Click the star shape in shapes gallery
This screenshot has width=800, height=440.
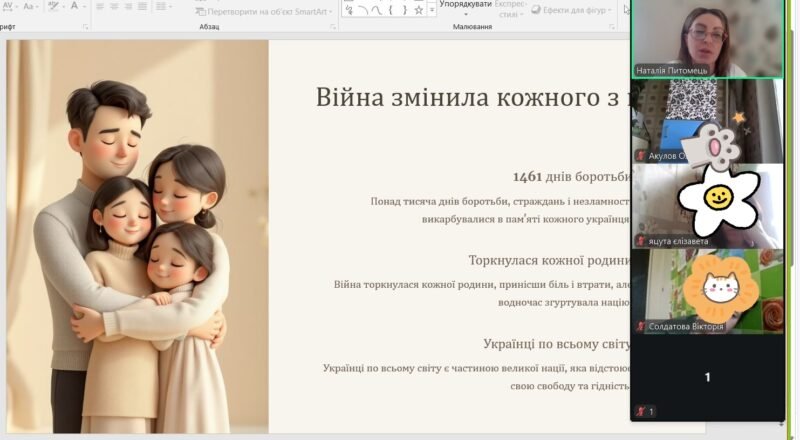(419, 10)
